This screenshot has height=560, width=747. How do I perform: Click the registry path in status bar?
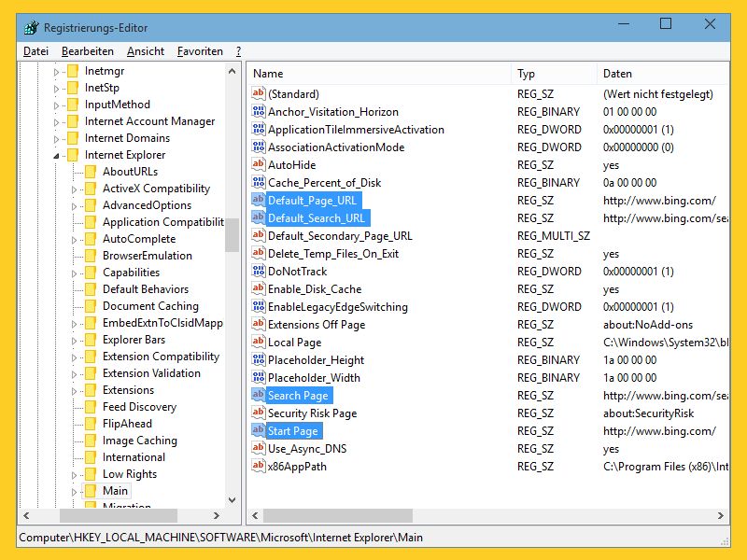tap(220, 538)
